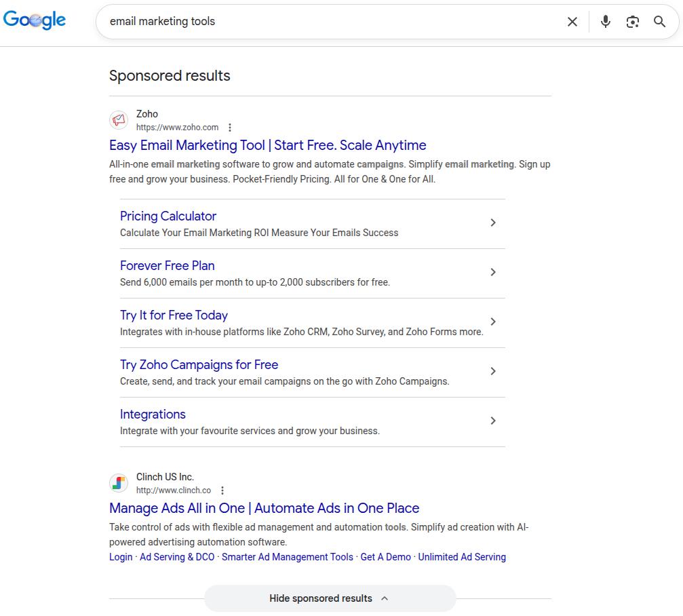683x616 pixels.
Task: Click the Google logo to return home
Action: pos(34,19)
